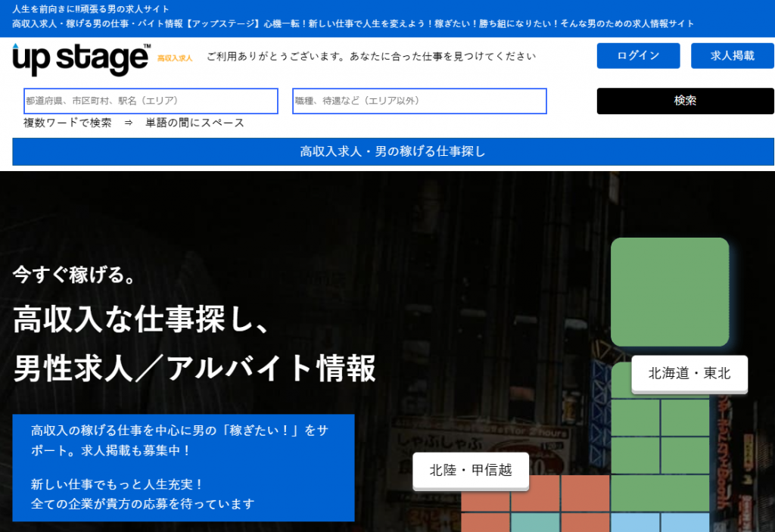Image resolution: width=775 pixels, height=532 pixels.
Task: Click the teal map tile
Action: [535, 522]
